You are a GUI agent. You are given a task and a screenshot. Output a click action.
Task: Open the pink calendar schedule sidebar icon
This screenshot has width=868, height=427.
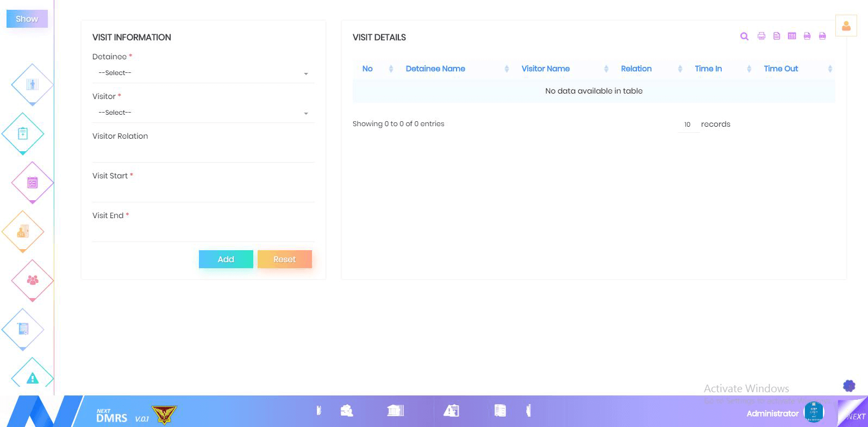pyautogui.click(x=32, y=183)
